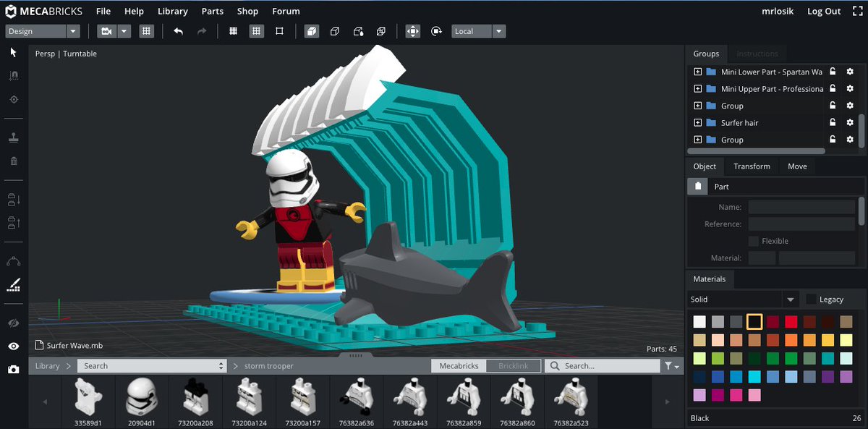Image resolution: width=868 pixels, height=429 pixels.
Task: Click the Mecabricks logo
Action: [x=44, y=11]
